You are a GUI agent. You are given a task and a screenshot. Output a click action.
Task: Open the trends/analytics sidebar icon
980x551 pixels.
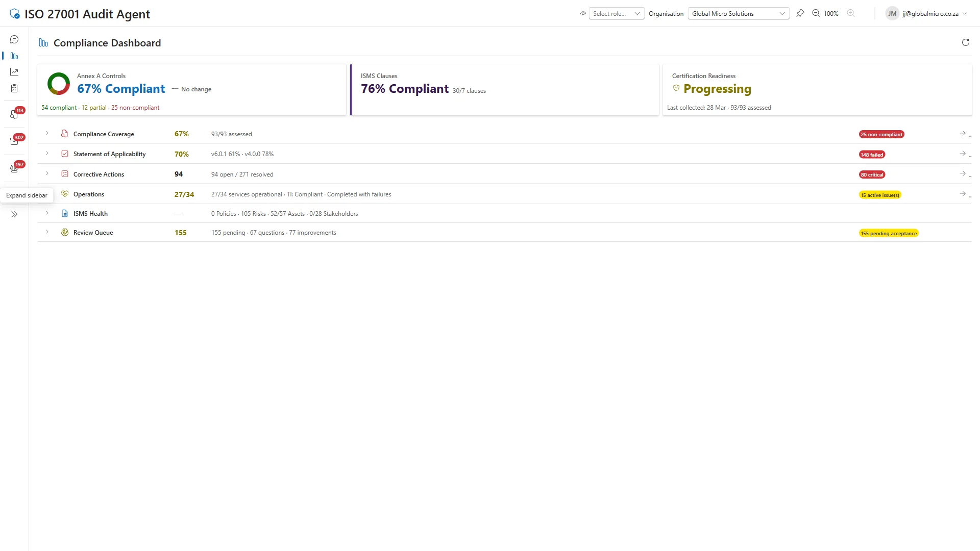pos(14,71)
